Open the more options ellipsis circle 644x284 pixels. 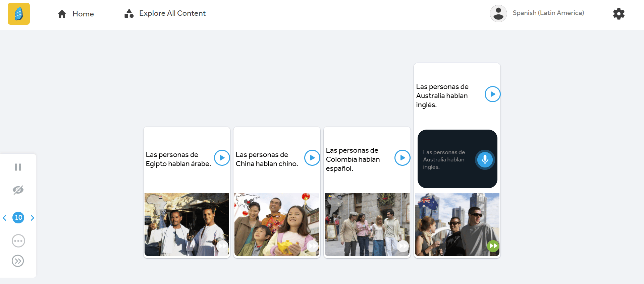tap(18, 241)
